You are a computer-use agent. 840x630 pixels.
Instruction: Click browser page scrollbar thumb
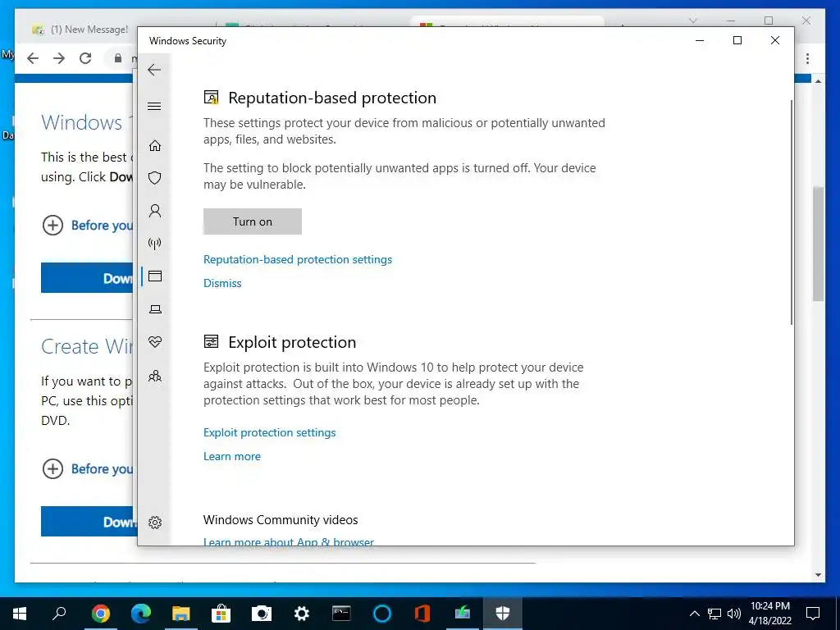(818, 243)
